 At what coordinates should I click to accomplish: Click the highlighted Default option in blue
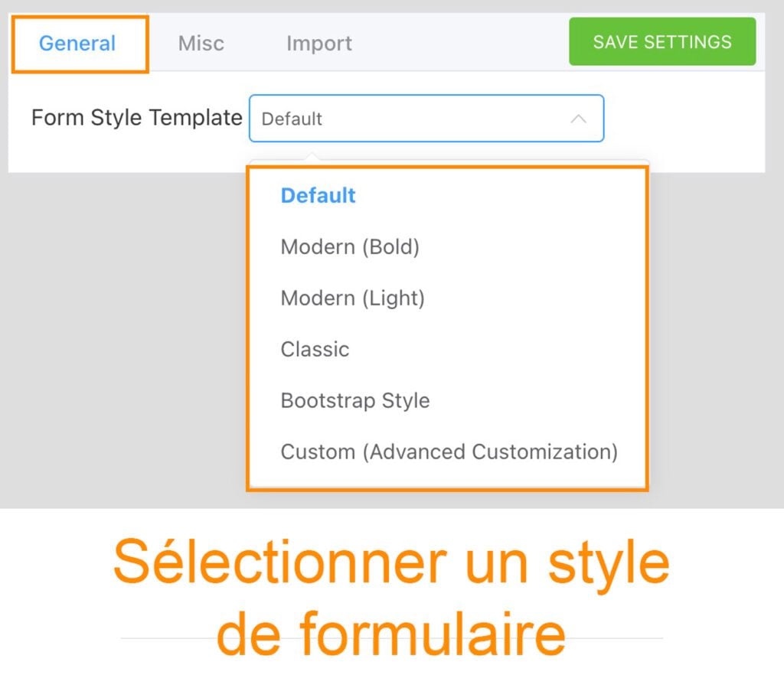[318, 196]
